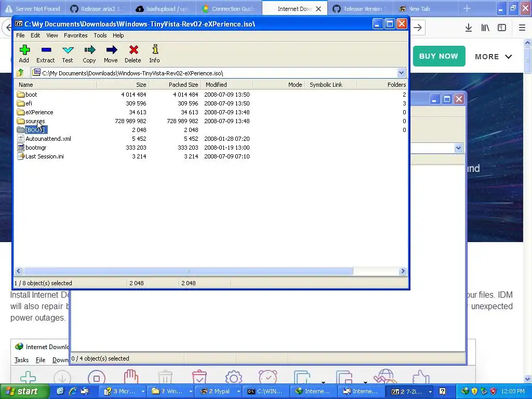Screen dimensions: 532x399
Task: Go up one folder level icon
Action: [20, 73]
